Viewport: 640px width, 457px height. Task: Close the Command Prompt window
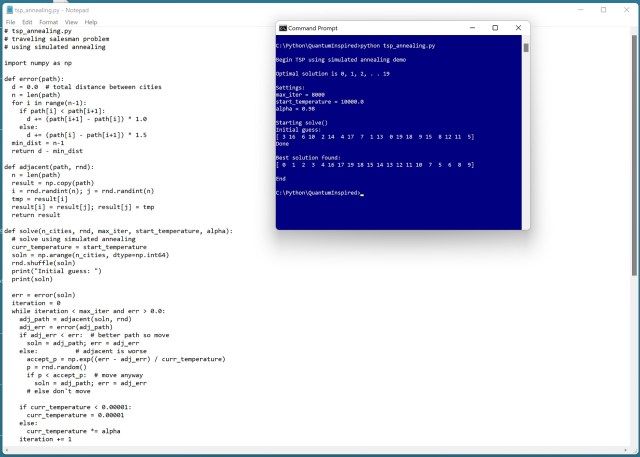click(x=520, y=28)
